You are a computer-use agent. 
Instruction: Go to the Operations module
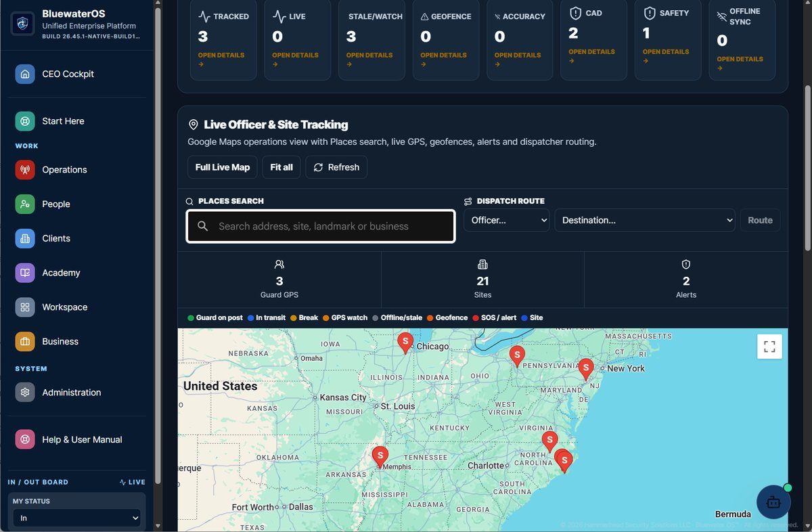coord(80,169)
